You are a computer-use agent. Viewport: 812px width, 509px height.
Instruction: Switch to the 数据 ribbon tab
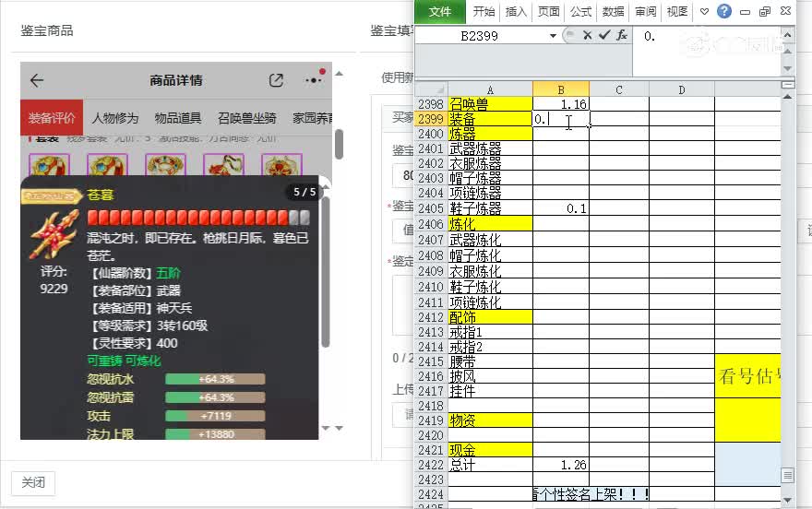[613, 11]
